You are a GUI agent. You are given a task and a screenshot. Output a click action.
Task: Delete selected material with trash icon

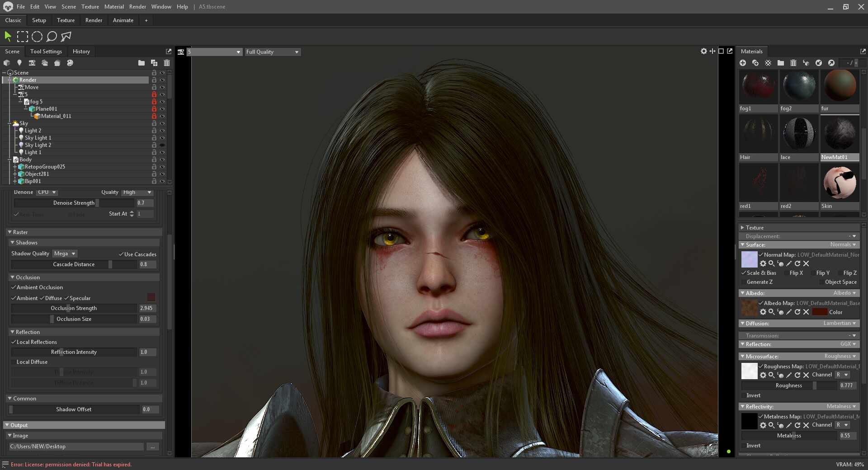click(793, 63)
